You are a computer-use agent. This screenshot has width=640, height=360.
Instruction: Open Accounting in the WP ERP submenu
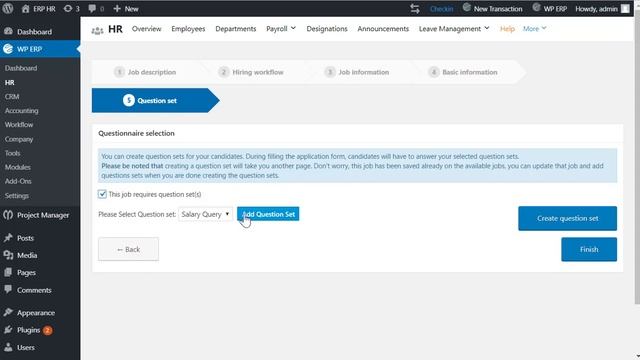click(21, 111)
